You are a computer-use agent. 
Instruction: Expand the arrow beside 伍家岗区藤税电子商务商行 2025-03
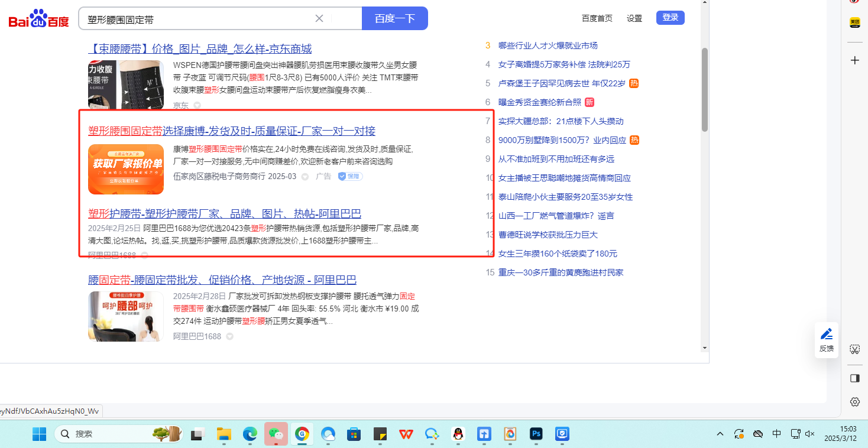point(305,176)
